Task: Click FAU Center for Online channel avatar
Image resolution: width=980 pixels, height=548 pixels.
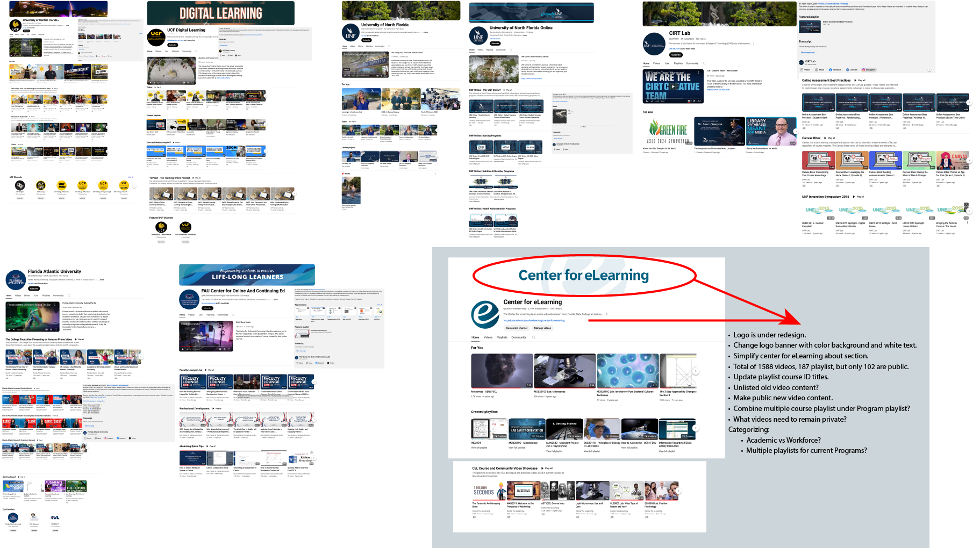Action: point(189,299)
